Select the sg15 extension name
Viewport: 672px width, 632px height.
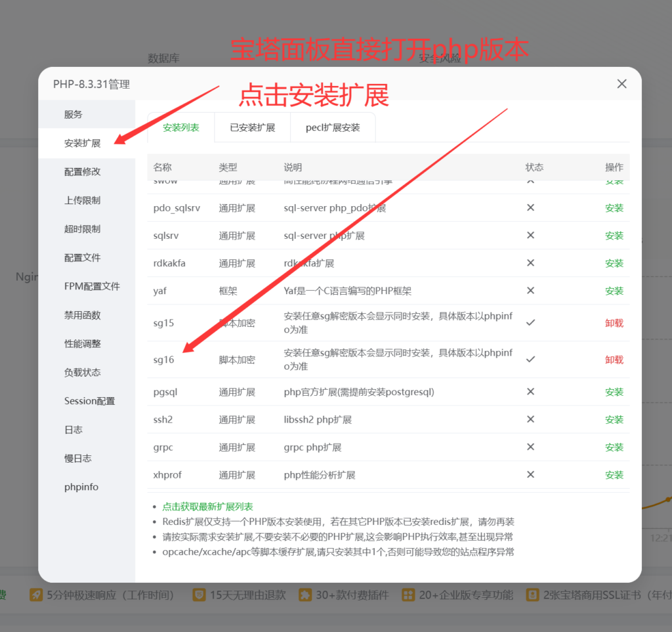click(163, 323)
